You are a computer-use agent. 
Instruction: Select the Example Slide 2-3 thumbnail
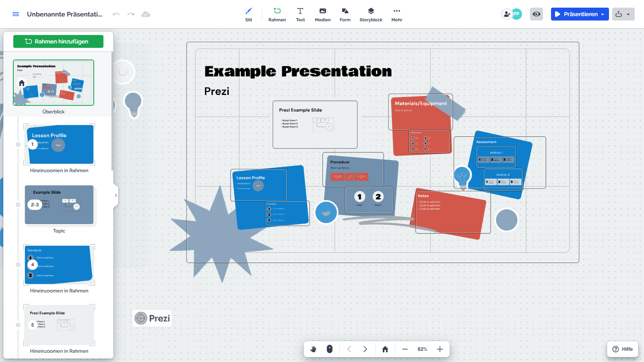tap(59, 205)
